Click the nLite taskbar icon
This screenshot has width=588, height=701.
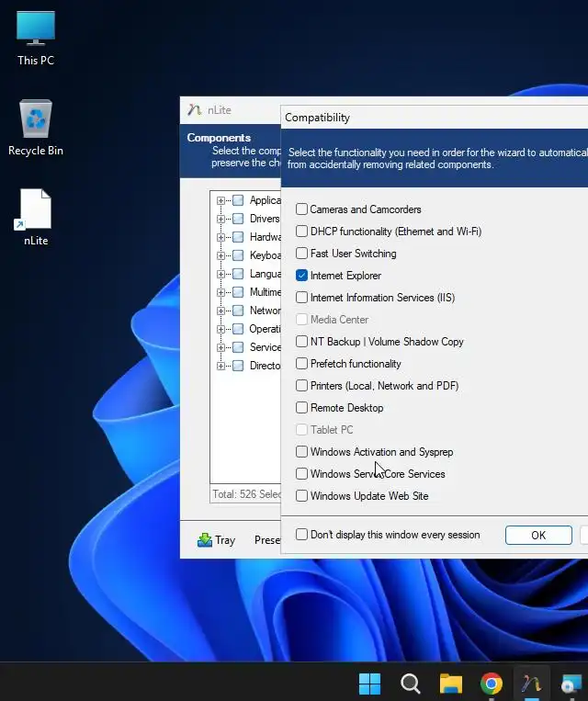tap(531, 684)
